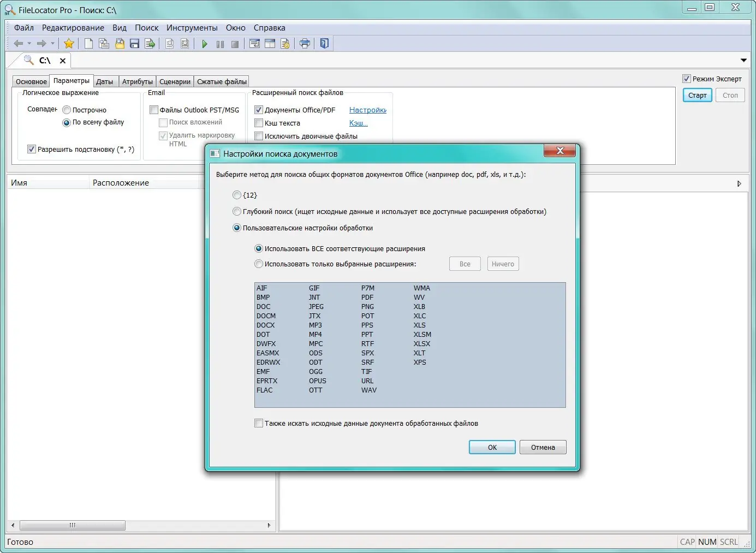Save the search with the floppy disk icon
This screenshot has width=756, height=553.
tap(134, 44)
